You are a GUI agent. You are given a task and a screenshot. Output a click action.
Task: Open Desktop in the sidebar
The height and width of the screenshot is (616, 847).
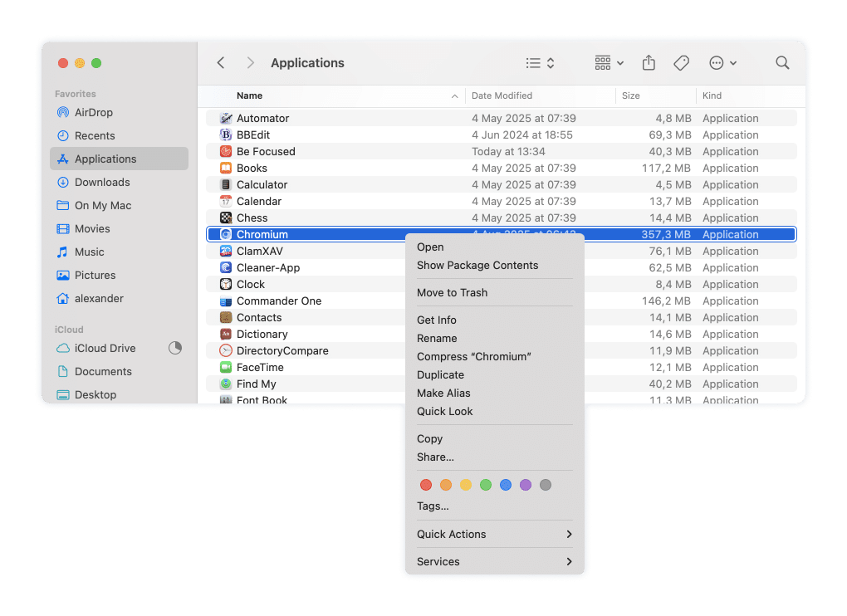(x=119, y=394)
